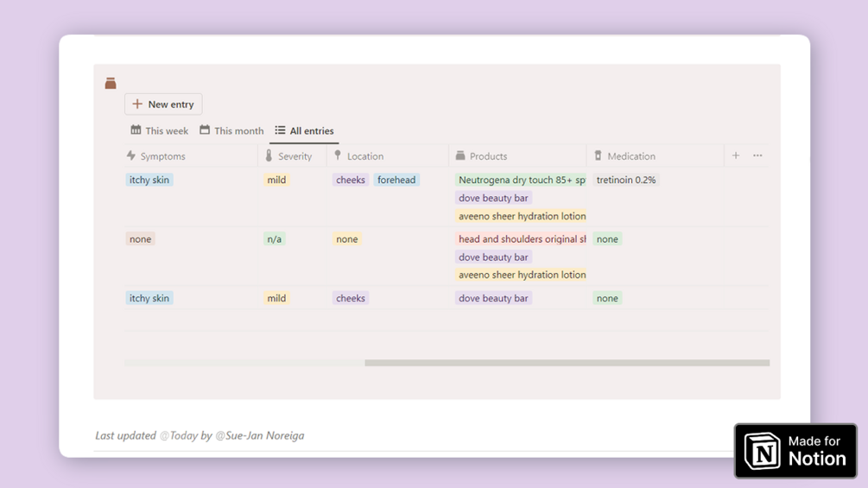This screenshot has height=488, width=868.
Task: Click the jar icon beside Products
Action: (x=460, y=156)
